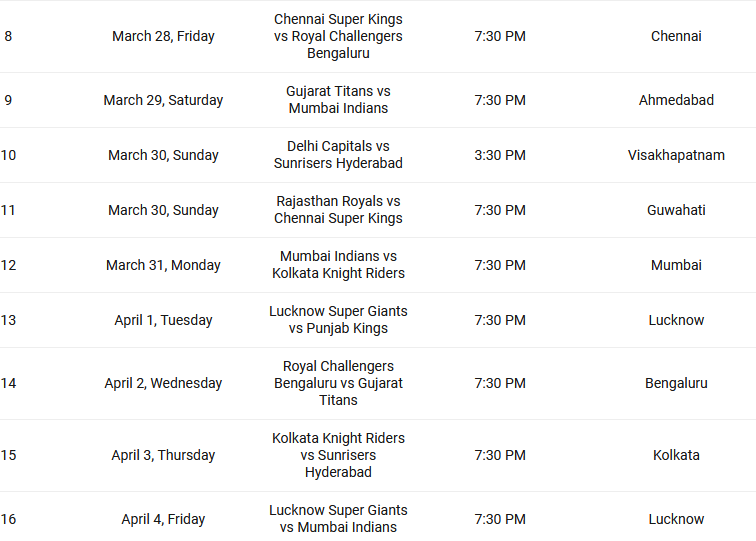This screenshot has width=756, height=541.
Task: Click the Guwahati venue cell
Action: tap(676, 210)
